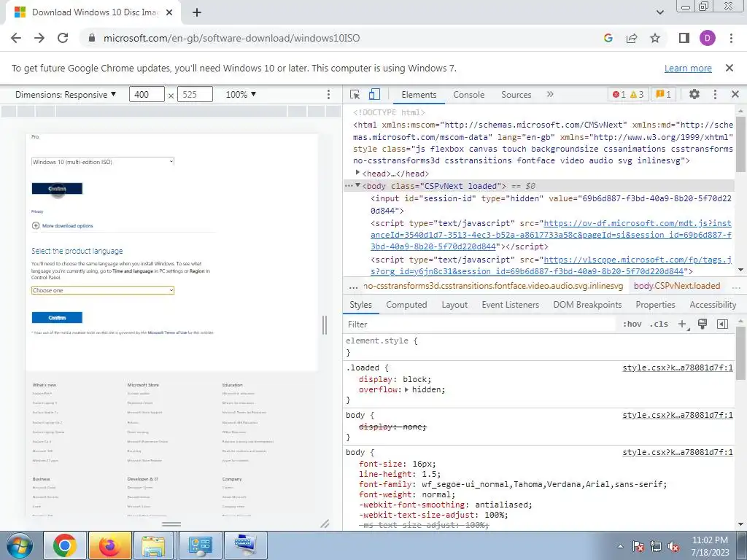Go back to the previous page
This screenshot has height=560, width=747.
coord(16,38)
